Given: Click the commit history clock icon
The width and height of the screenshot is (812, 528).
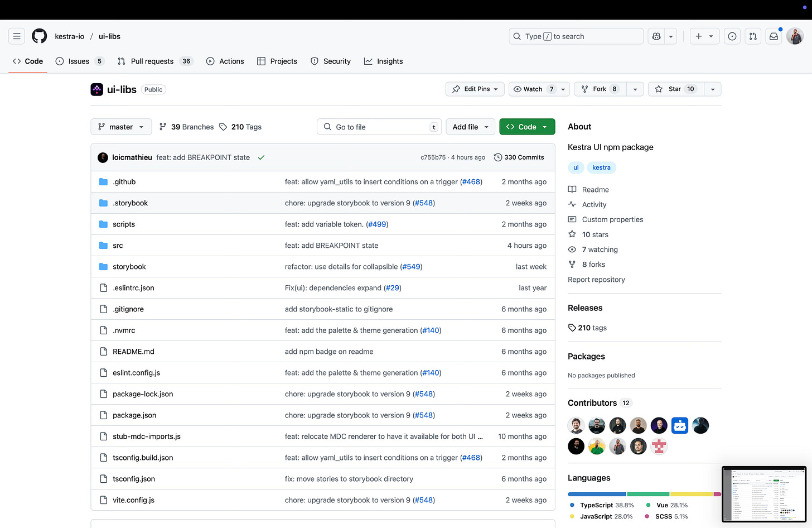Looking at the screenshot, I should point(498,157).
